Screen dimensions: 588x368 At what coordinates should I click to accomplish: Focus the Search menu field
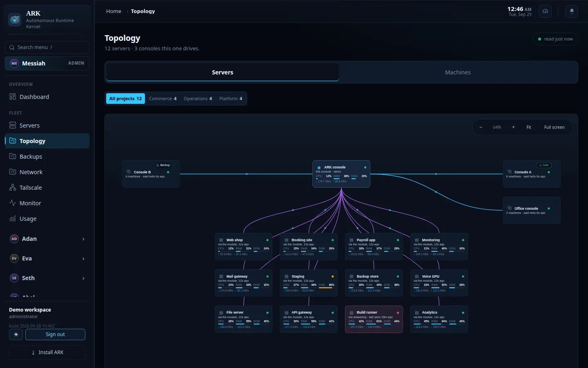47,47
